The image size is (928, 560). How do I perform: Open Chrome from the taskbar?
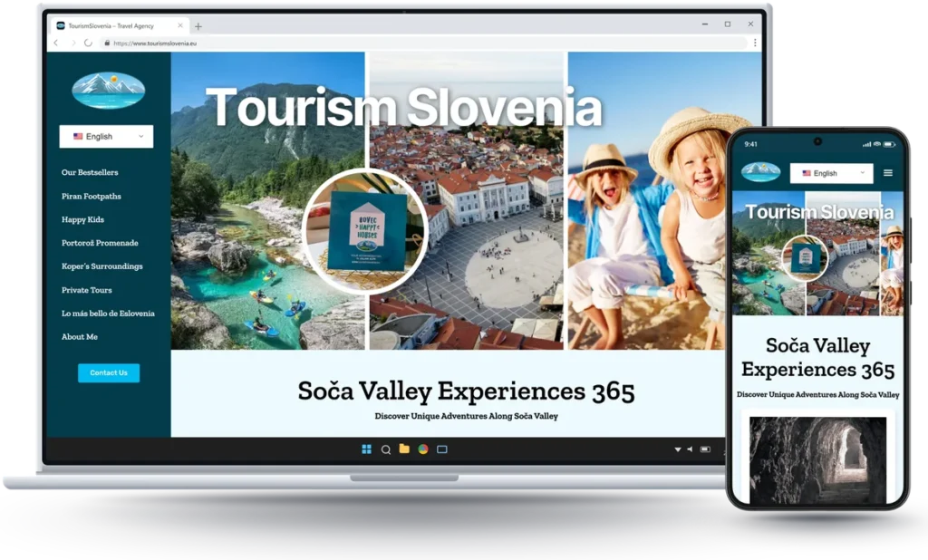pyautogui.click(x=423, y=449)
